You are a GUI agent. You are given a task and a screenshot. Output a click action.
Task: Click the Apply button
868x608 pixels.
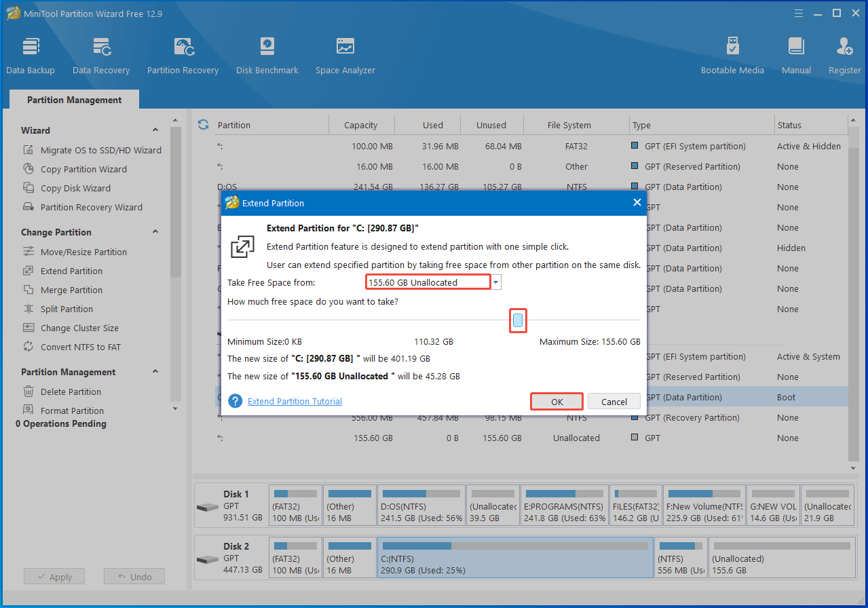[54, 577]
